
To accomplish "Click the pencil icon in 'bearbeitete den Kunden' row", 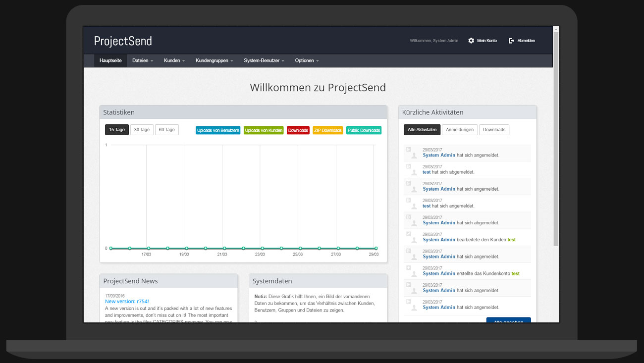I will 409,234.
